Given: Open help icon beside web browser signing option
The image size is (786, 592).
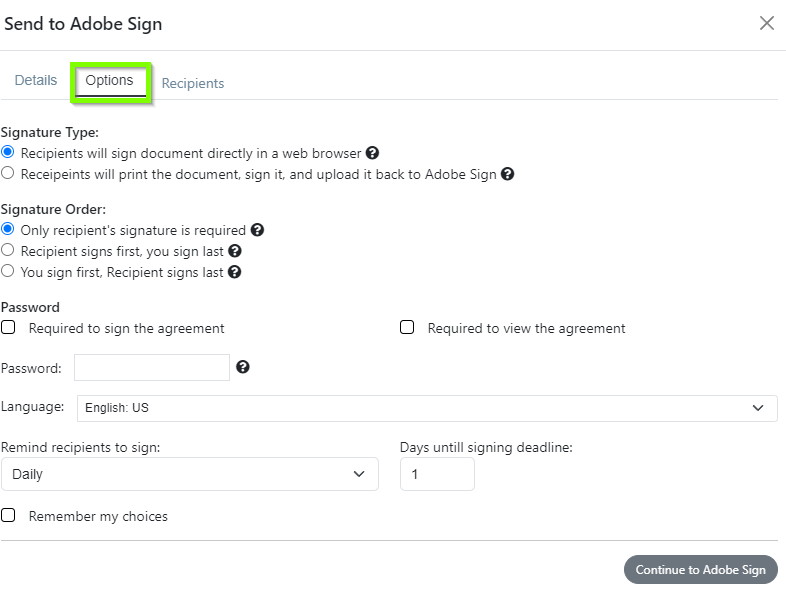Looking at the screenshot, I should [x=372, y=153].
